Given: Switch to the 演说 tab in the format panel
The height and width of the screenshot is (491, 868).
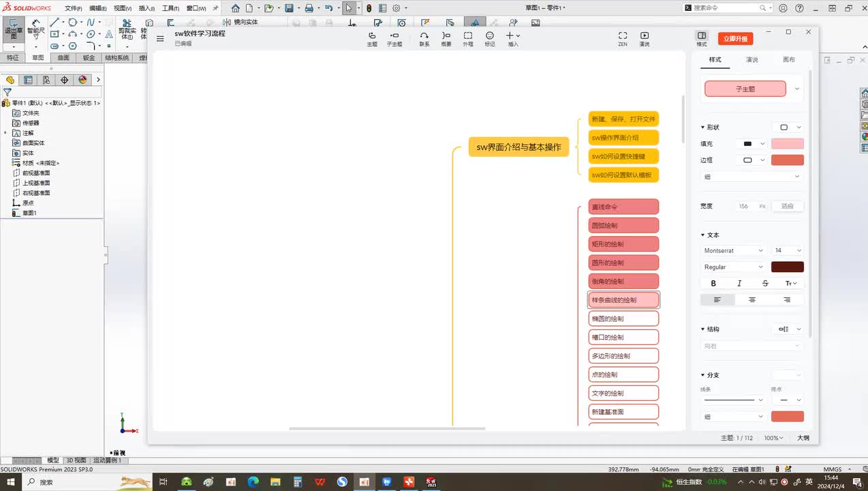Looking at the screenshot, I should (752, 60).
